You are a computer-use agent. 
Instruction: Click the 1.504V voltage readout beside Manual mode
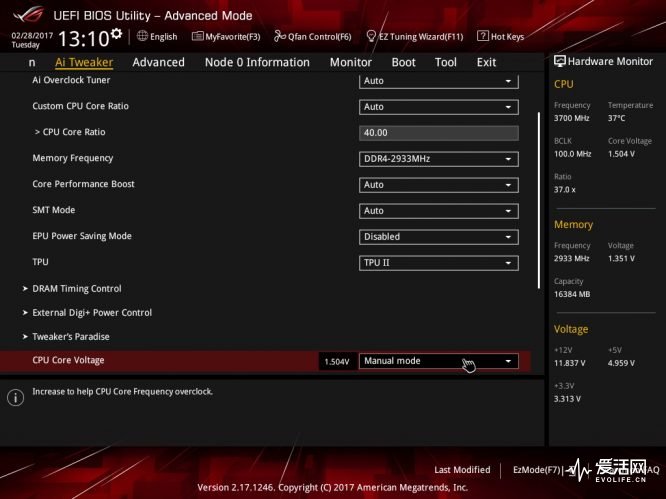[337, 361]
